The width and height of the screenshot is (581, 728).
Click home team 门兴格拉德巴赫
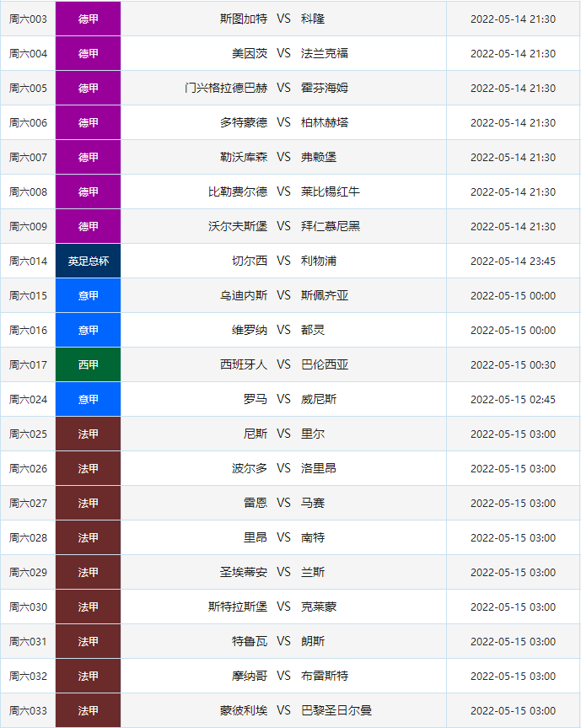226,89
